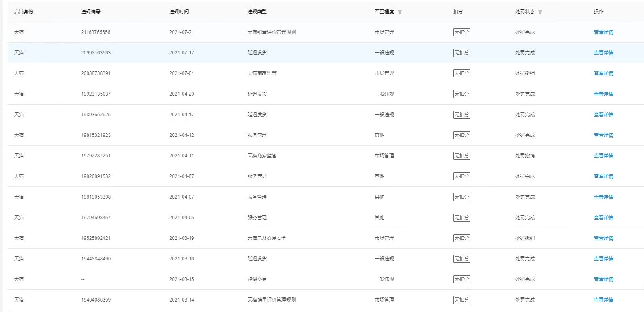Select violation number 19820891532
This screenshot has height=312, width=644.
(x=96, y=176)
